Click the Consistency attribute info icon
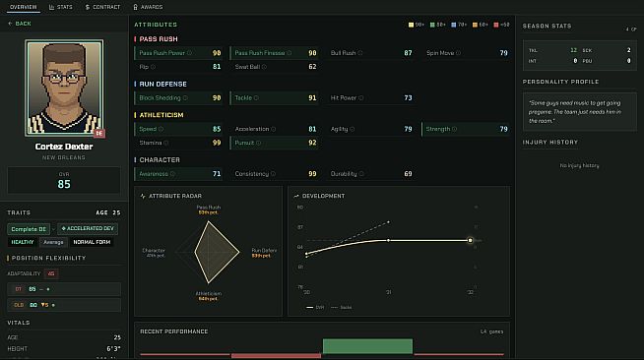Viewport: 644px width, 360px height. (273, 174)
